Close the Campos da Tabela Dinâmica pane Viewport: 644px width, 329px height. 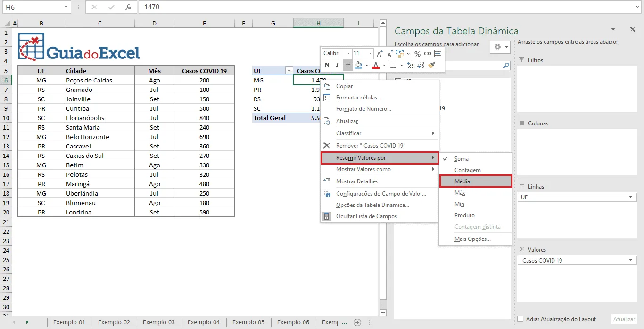pyautogui.click(x=633, y=29)
